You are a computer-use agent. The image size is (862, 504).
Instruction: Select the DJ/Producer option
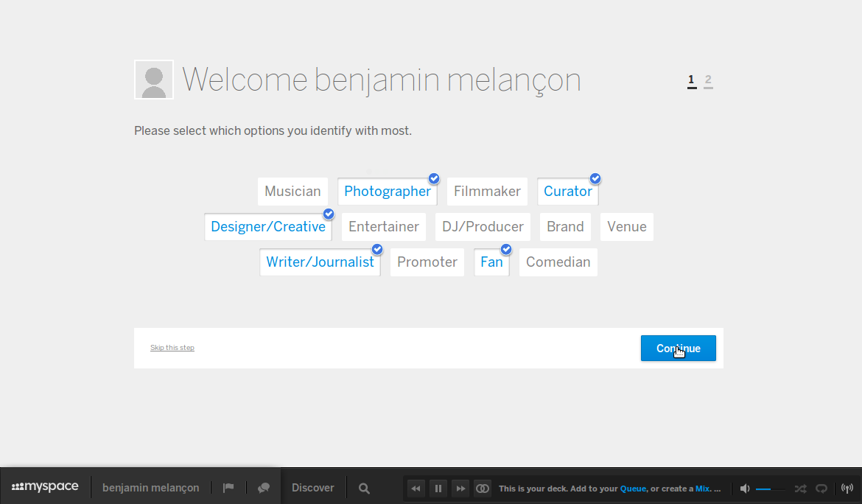[483, 227]
